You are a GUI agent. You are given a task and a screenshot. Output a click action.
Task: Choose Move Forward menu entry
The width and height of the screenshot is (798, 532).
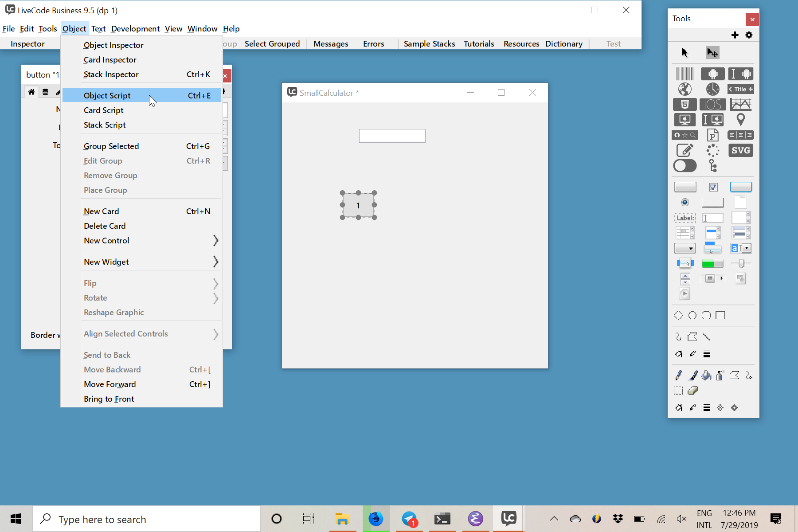coord(142,384)
